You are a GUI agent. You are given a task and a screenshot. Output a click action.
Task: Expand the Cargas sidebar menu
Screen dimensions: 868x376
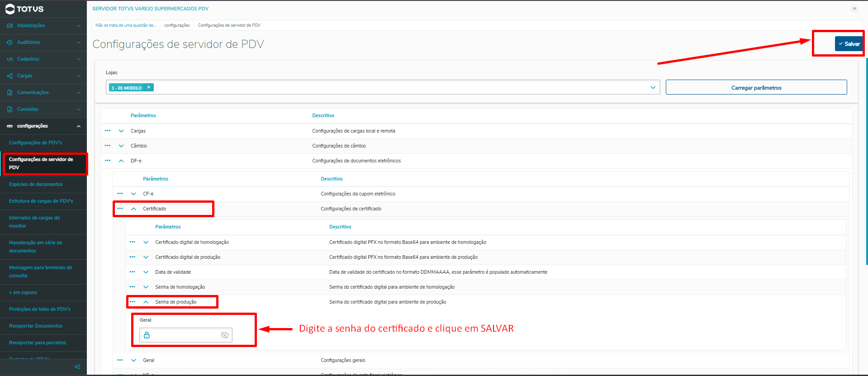[79, 76]
